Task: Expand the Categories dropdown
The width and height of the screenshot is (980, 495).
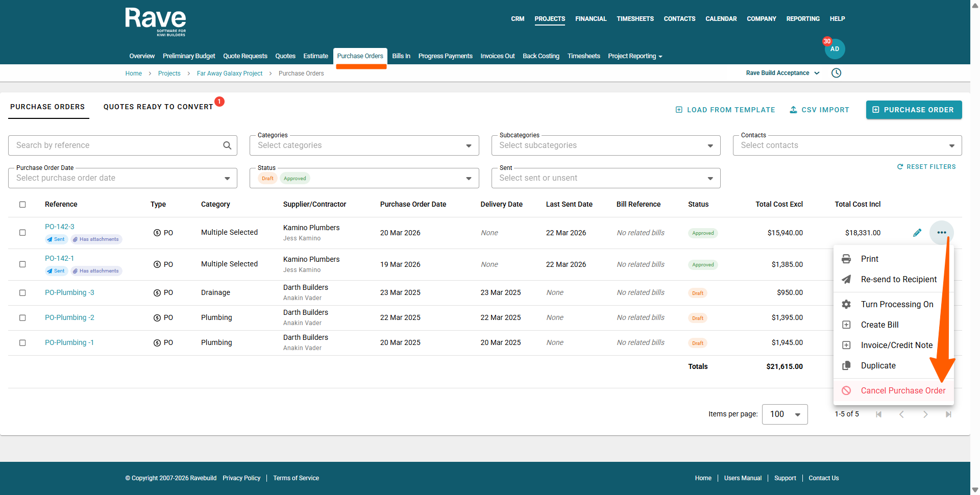Action: [364, 145]
